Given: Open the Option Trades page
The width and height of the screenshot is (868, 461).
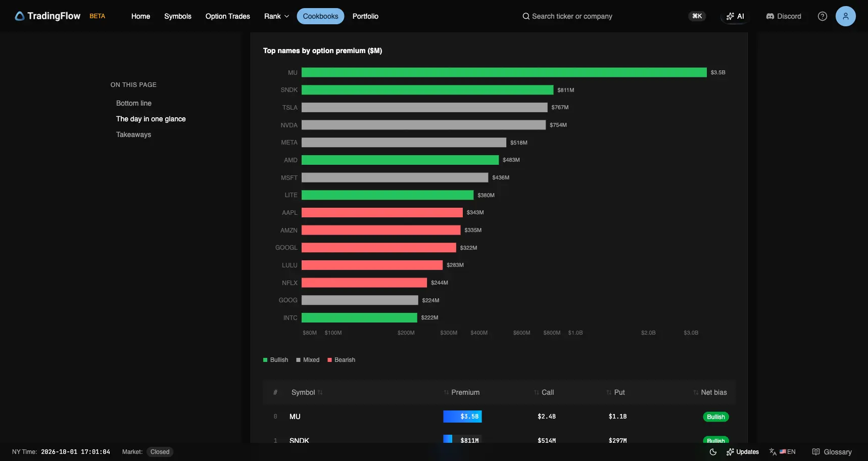Looking at the screenshot, I should coord(228,16).
